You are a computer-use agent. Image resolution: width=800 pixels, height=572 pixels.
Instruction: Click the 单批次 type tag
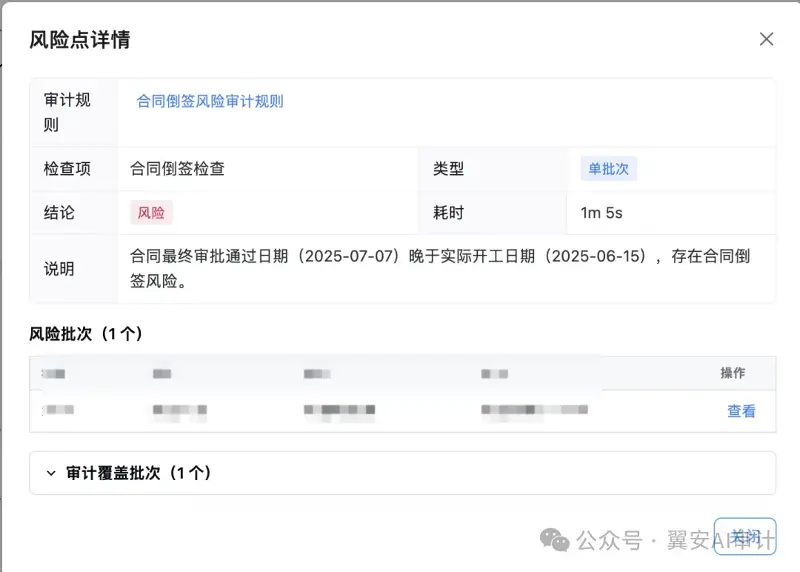pos(608,169)
